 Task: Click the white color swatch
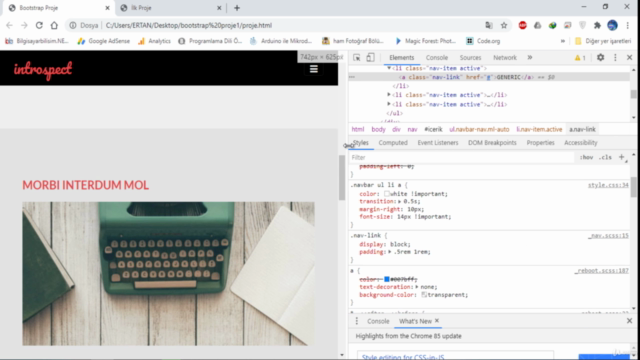coord(387,194)
